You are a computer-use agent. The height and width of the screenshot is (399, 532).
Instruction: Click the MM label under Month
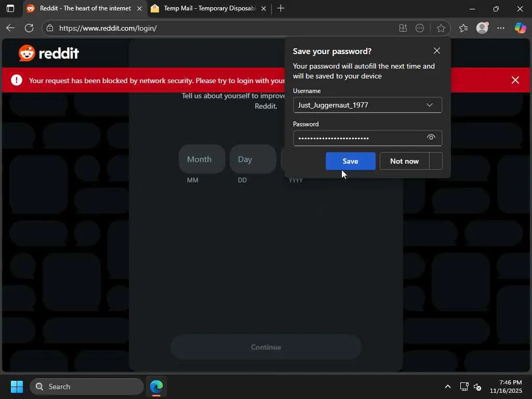pos(192,180)
